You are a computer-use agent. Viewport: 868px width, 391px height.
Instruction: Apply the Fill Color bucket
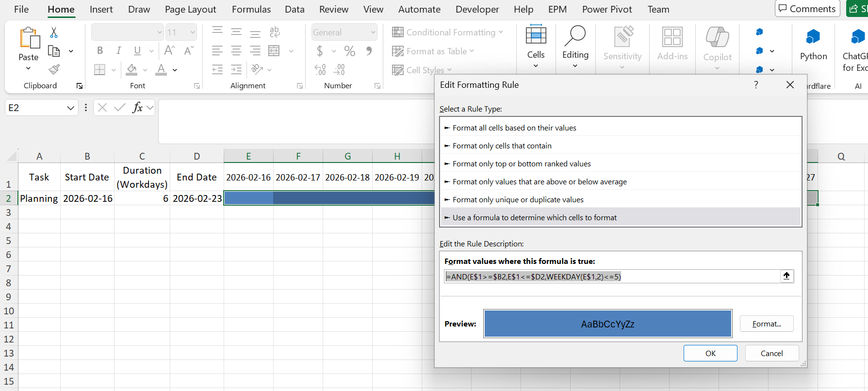pos(131,69)
